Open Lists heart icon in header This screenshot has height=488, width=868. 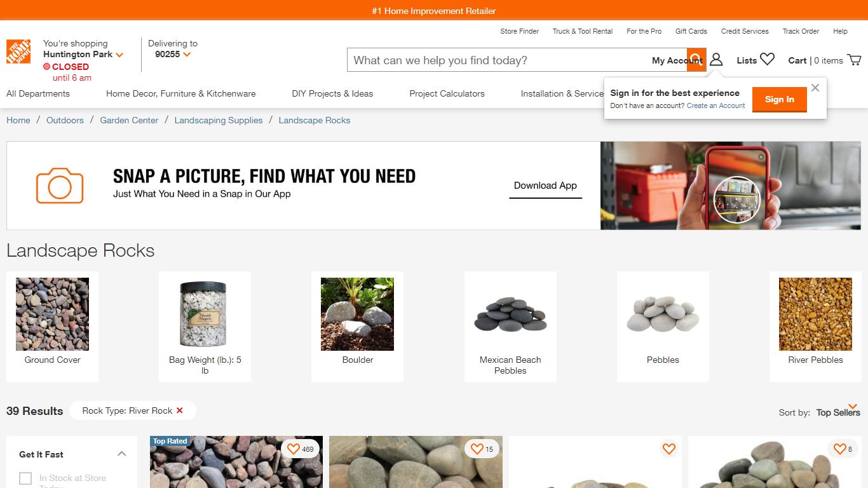tap(768, 60)
